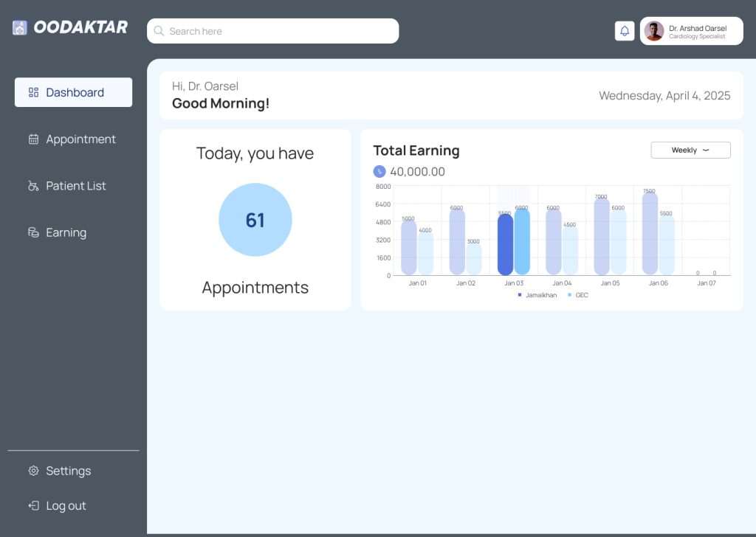
Task: Click the Appointment calendar icon
Action: pos(33,139)
